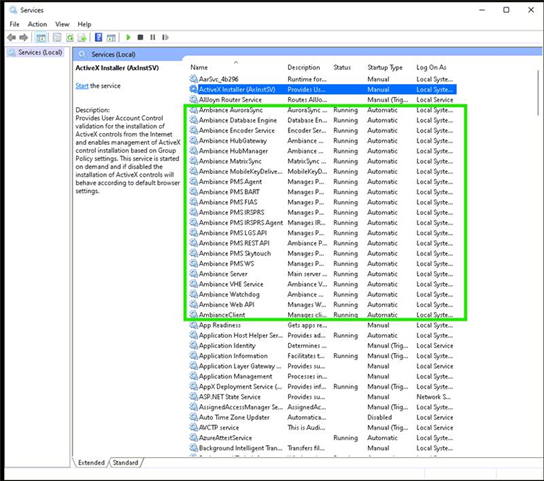544x481 pixels.
Task: Open the blue Help toolbar icon
Action: [99, 37]
